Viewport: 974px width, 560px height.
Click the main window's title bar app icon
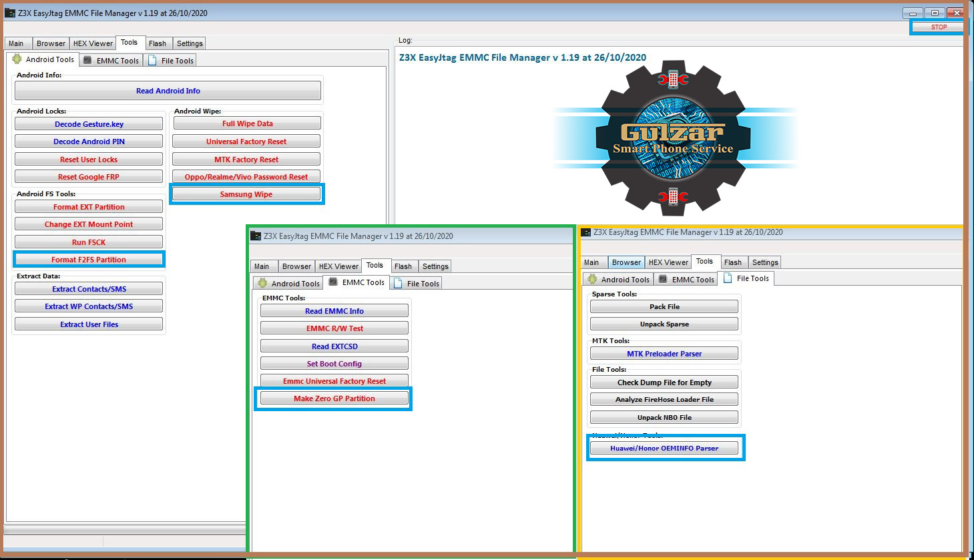tap(10, 13)
